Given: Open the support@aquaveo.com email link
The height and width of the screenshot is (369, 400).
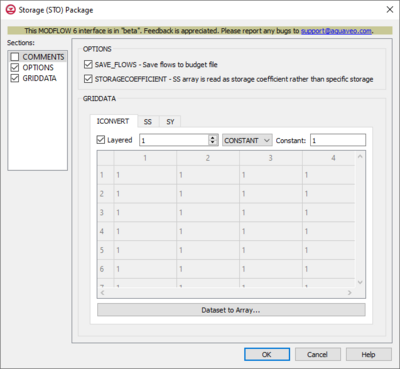Looking at the screenshot, I should [x=336, y=31].
